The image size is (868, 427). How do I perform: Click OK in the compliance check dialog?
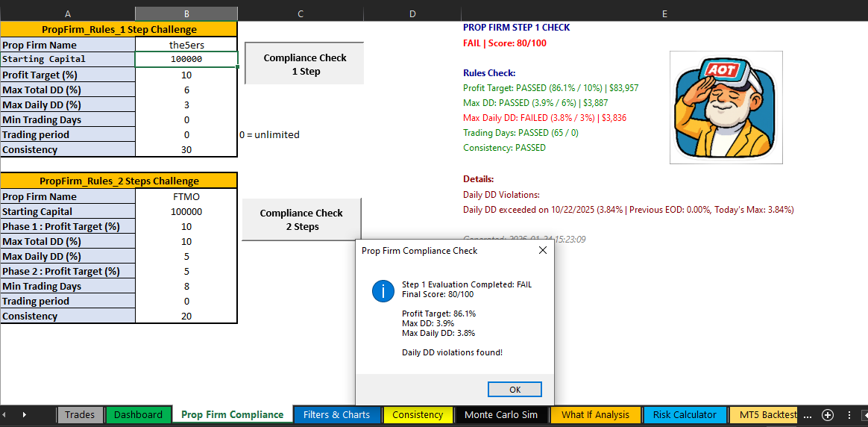tap(515, 390)
